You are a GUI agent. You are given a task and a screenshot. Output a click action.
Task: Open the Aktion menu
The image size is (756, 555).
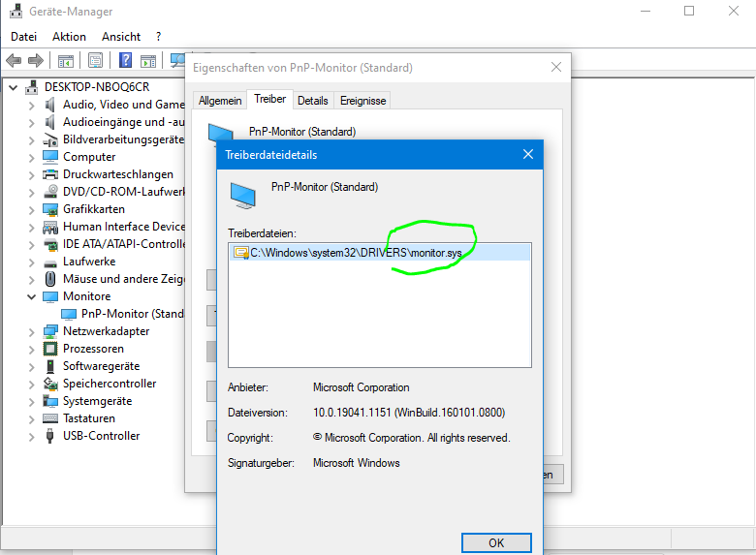(70, 37)
